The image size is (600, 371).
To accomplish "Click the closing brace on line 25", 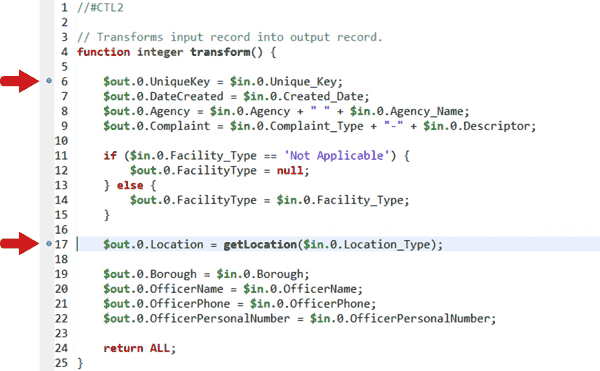I will click(x=80, y=363).
